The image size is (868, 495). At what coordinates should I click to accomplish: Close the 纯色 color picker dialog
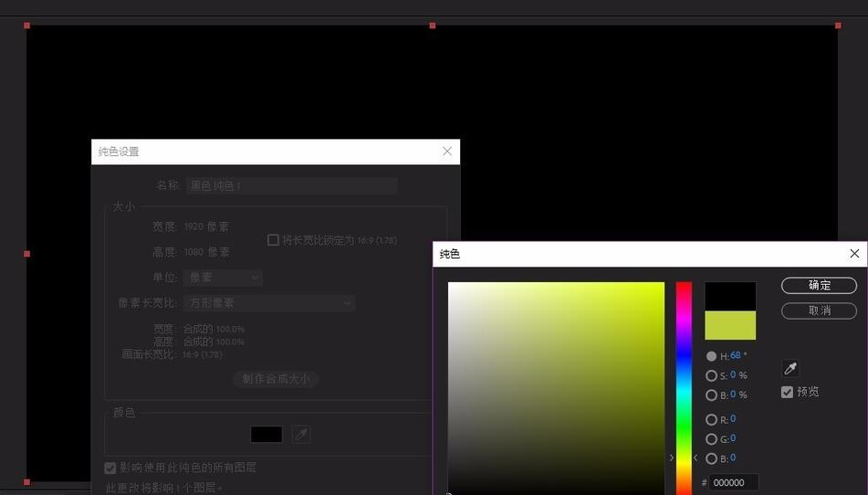(x=854, y=254)
